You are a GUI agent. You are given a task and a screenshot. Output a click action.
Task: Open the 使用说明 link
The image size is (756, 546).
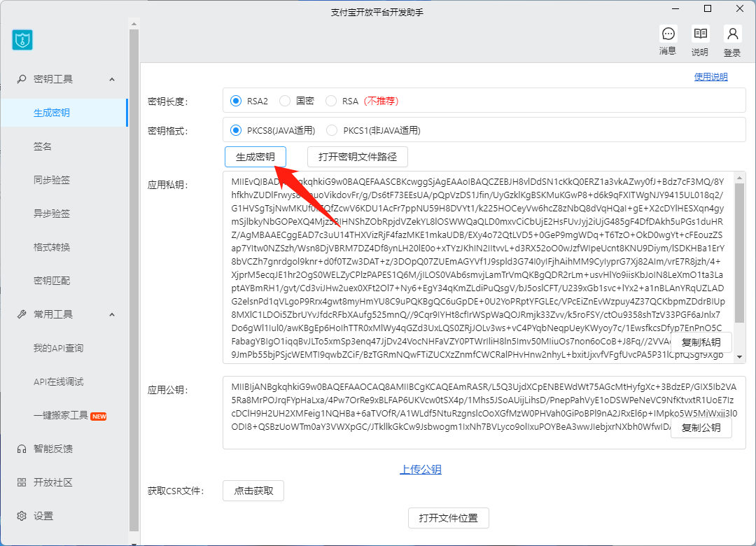(710, 77)
